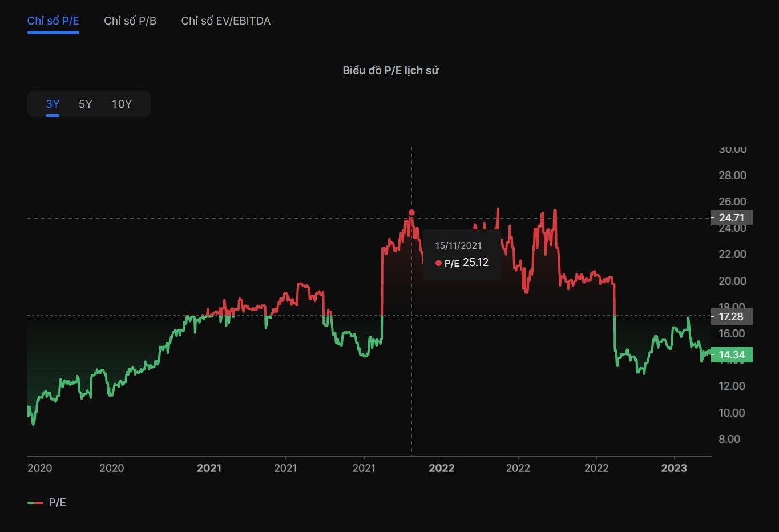
Task: Click the bold 2022 x-axis label
Action: pos(442,468)
